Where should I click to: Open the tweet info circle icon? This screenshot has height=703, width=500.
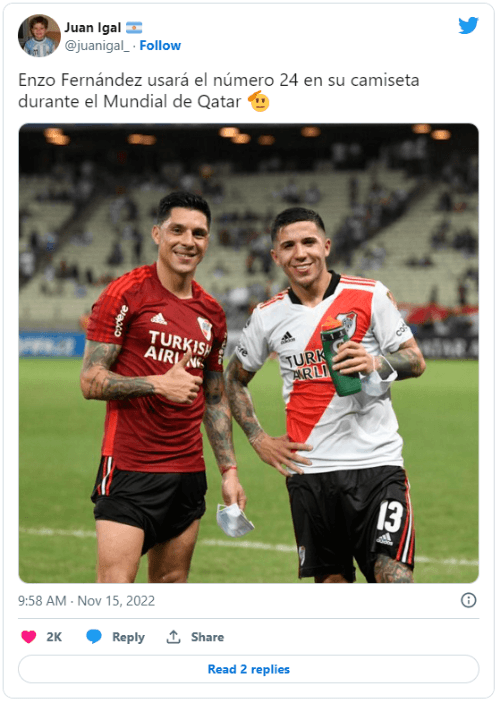click(469, 600)
